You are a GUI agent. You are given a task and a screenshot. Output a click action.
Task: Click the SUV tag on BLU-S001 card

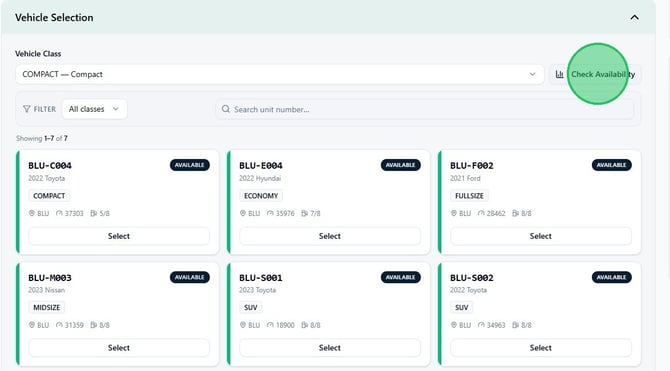251,307
